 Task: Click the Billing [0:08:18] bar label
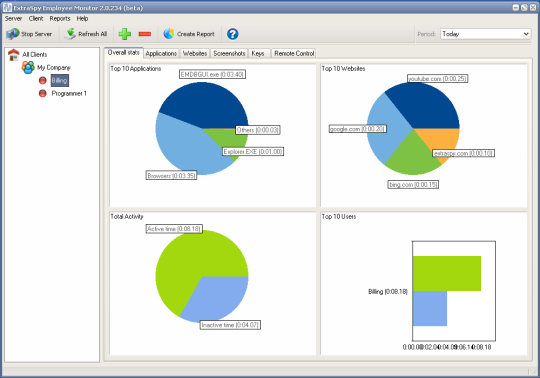(x=388, y=292)
